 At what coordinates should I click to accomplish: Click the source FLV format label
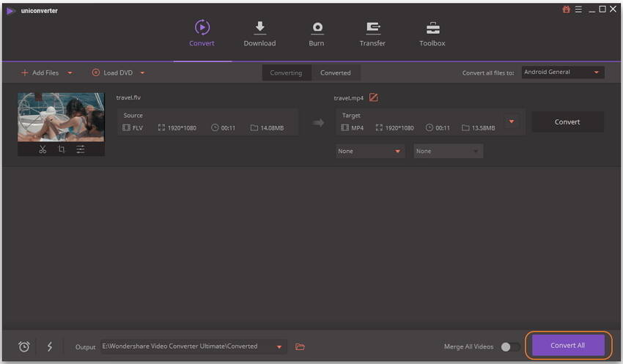pos(138,128)
